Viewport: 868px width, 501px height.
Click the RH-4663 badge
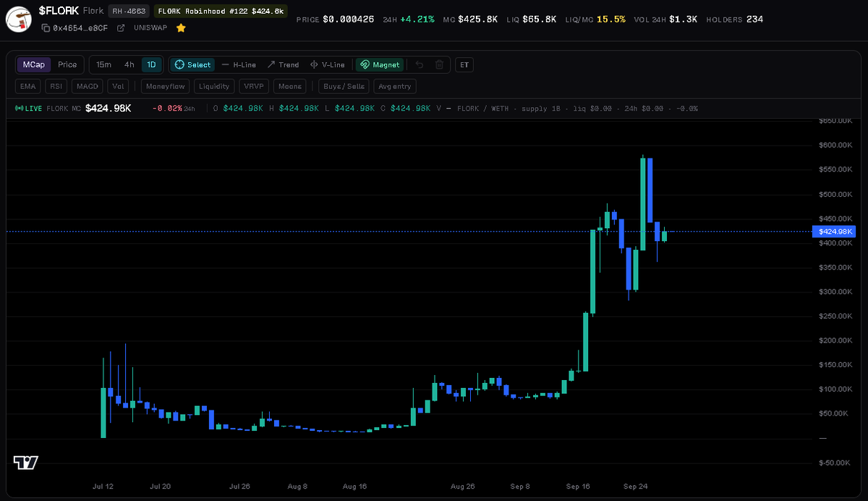pos(129,12)
